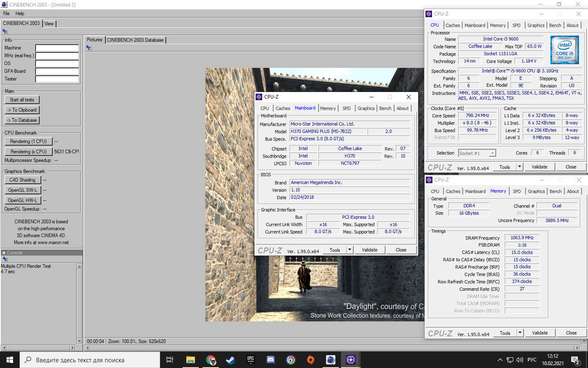Open the Selection Socket #1 combo box
The height and width of the screenshot is (368, 588).
click(477, 153)
